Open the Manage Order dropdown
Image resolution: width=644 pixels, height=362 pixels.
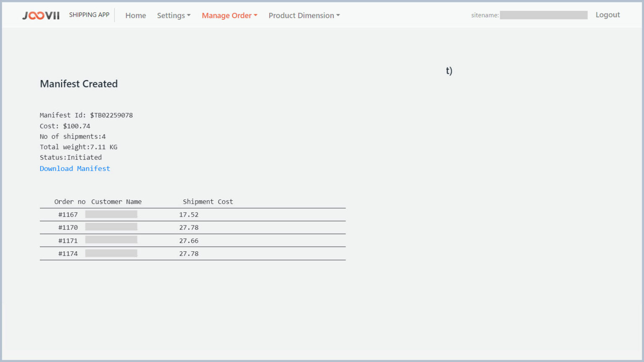tap(229, 16)
